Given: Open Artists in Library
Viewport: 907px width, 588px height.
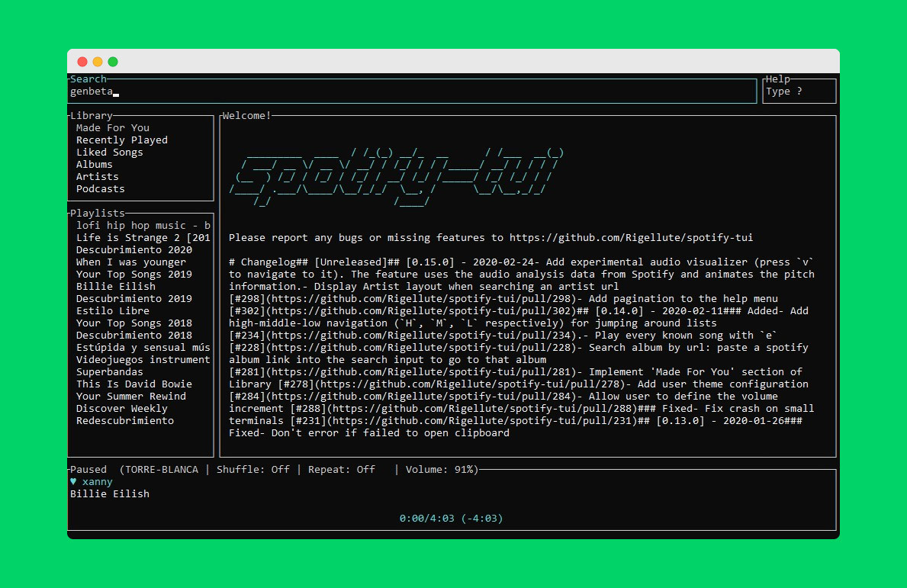Looking at the screenshot, I should pyautogui.click(x=97, y=176).
